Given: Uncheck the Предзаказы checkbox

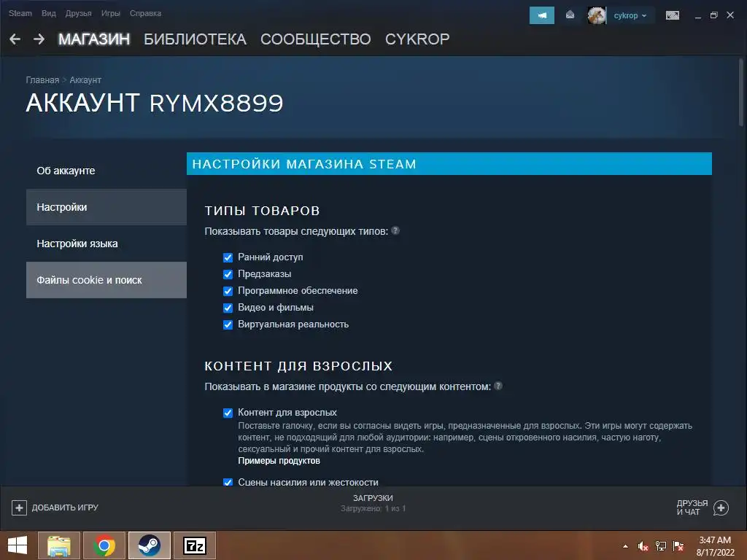Looking at the screenshot, I should [228, 274].
